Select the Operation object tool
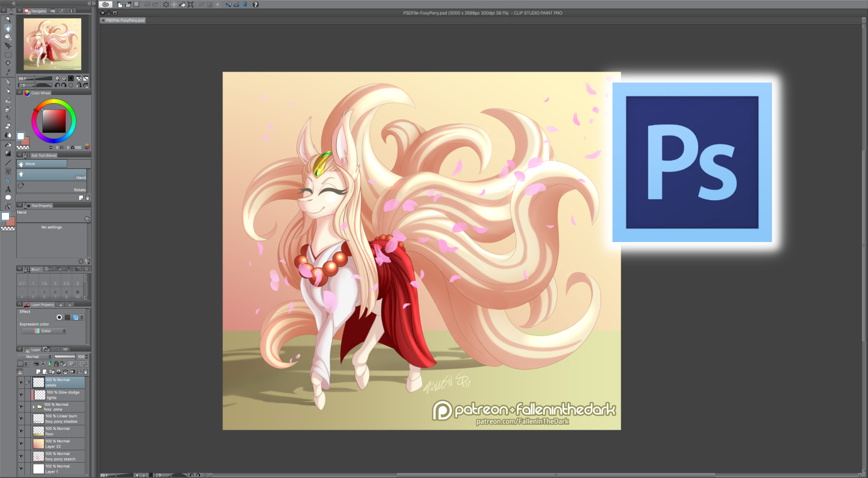 pyautogui.click(x=8, y=37)
